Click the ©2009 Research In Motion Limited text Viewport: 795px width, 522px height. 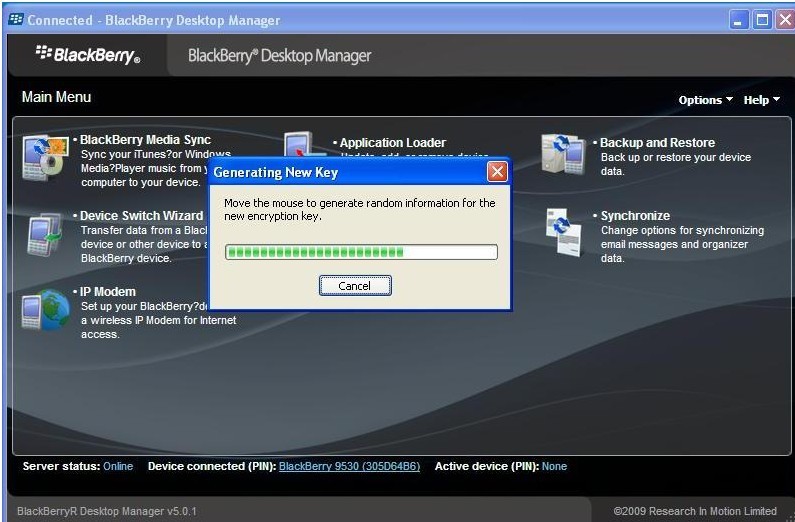695,511
